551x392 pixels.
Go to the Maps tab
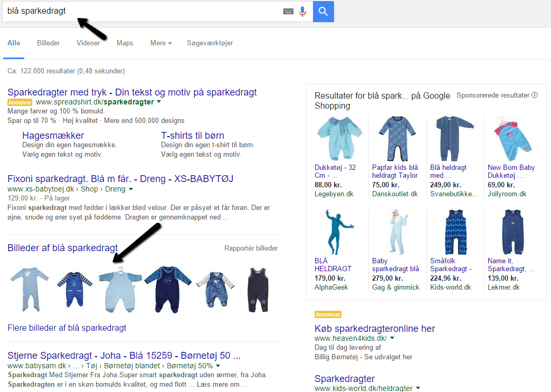pos(125,43)
